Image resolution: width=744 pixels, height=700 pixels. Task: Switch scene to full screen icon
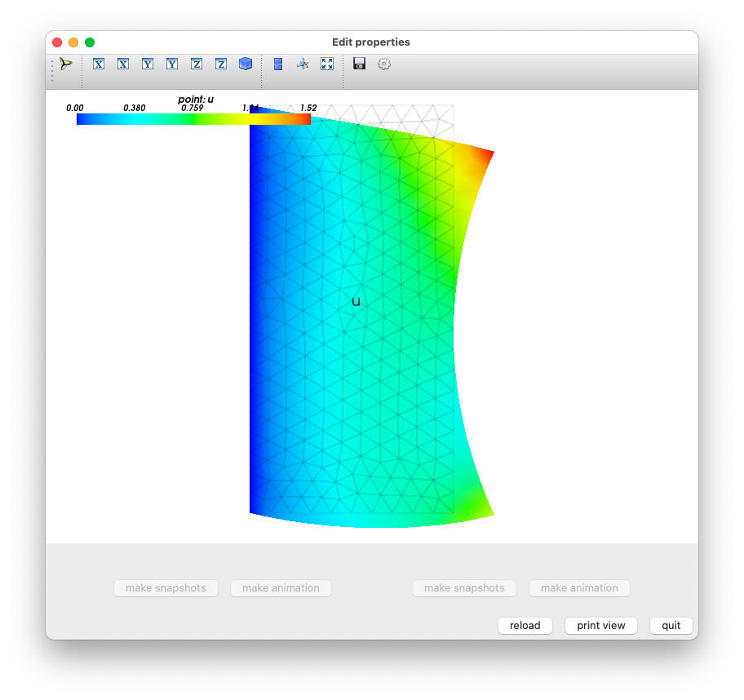point(327,64)
